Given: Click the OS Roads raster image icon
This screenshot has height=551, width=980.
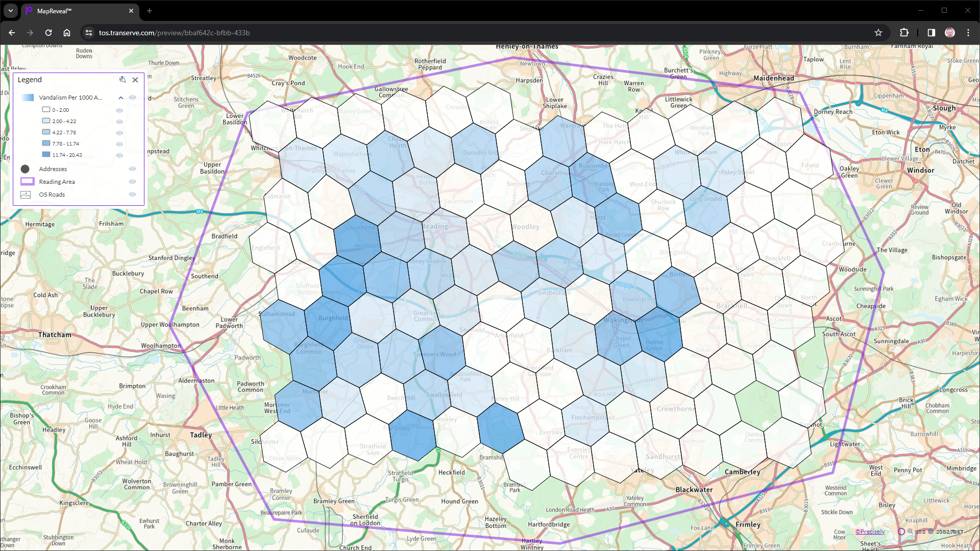Looking at the screenshot, I should tap(26, 195).
